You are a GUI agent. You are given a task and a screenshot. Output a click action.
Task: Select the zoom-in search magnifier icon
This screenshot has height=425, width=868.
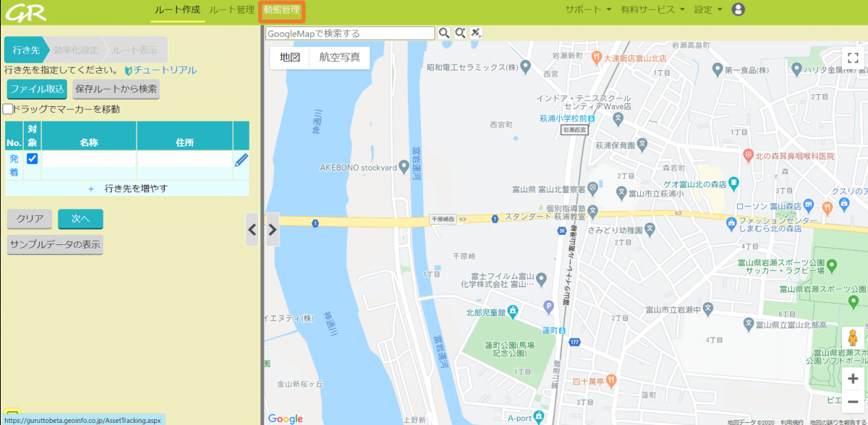pyautogui.click(x=459, y=33)
